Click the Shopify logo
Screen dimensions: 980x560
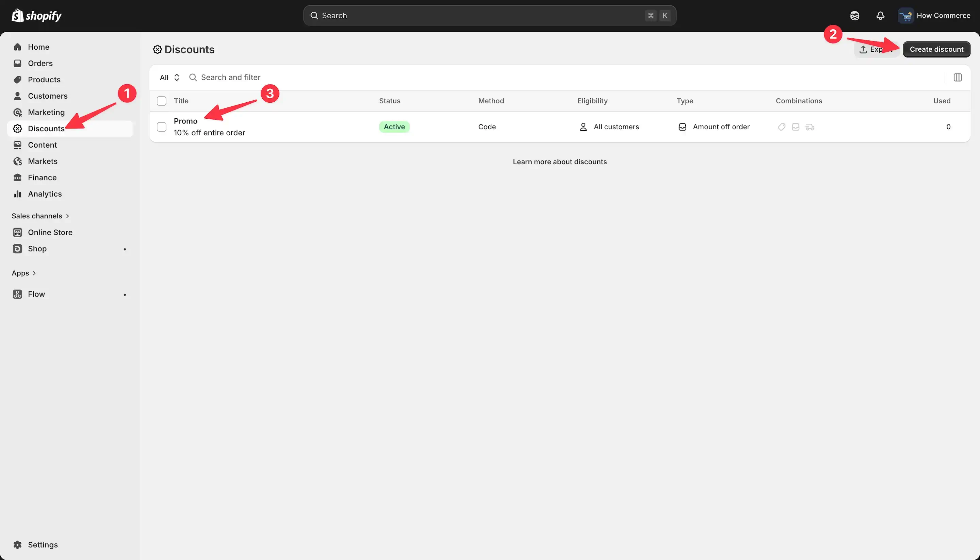(x=36, y=15)
